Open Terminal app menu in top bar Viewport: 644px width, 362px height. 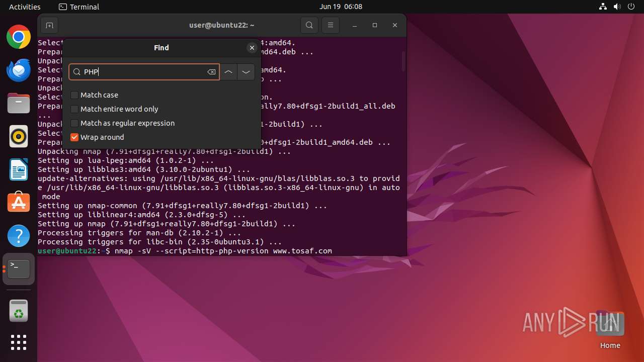pos(79,7)
